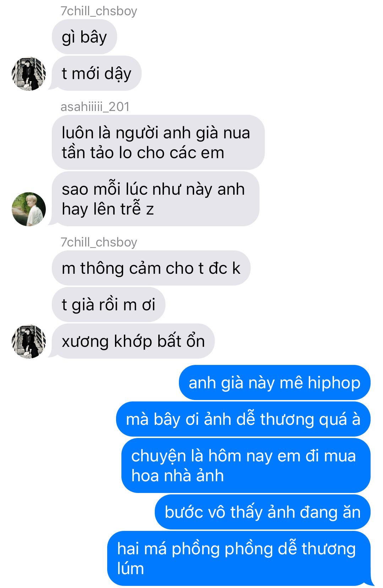
Task: Select the 'sao mỗi lúc như này' message
Action: point(155,199)
